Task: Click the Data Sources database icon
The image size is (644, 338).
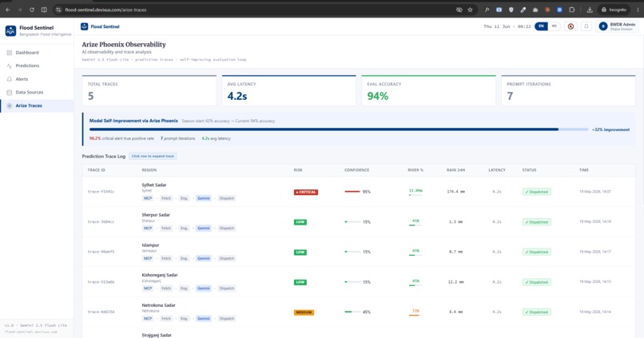Action: coord(10,93)
